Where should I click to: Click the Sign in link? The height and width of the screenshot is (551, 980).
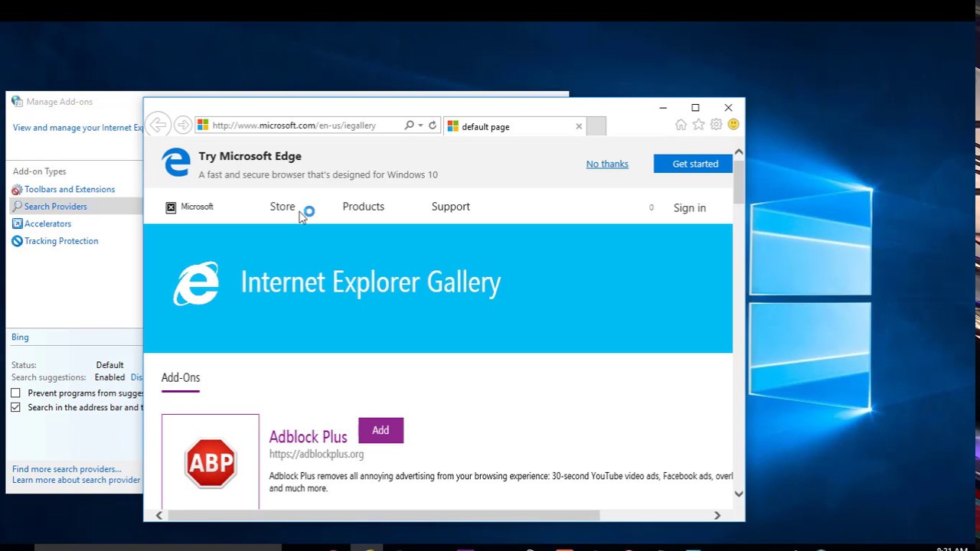point(689,207)
